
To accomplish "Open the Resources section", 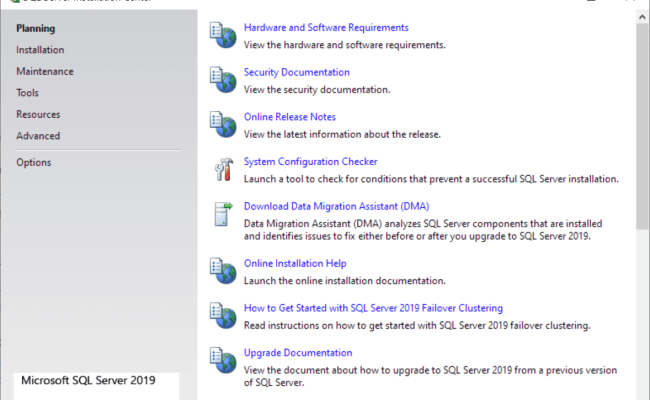I will pyautogui.click(x=38, y=114).
